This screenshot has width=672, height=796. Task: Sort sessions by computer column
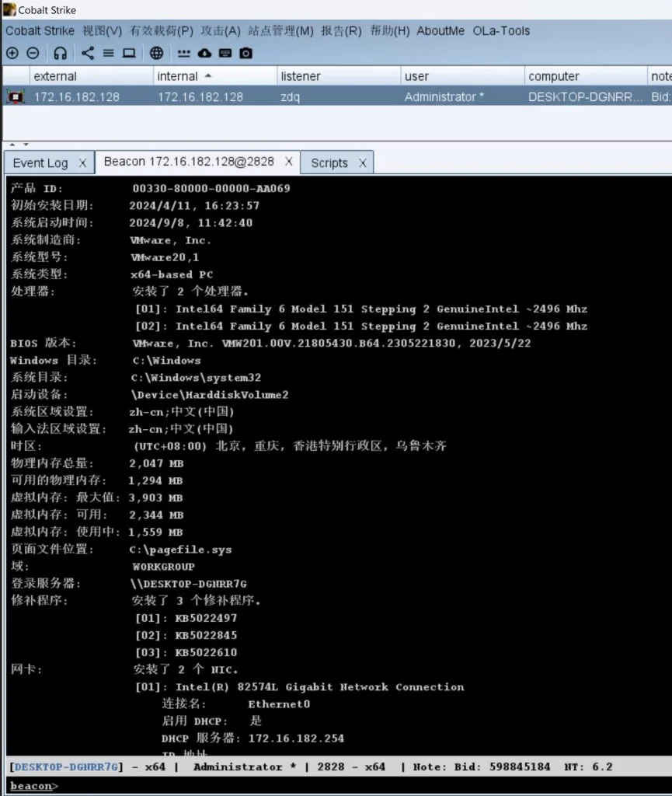(x=586, y=76)
